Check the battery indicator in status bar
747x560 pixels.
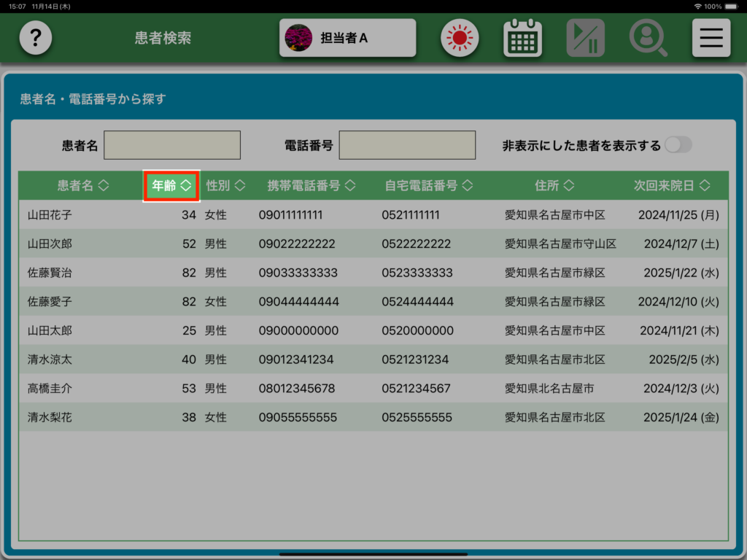tap(734, 6)
